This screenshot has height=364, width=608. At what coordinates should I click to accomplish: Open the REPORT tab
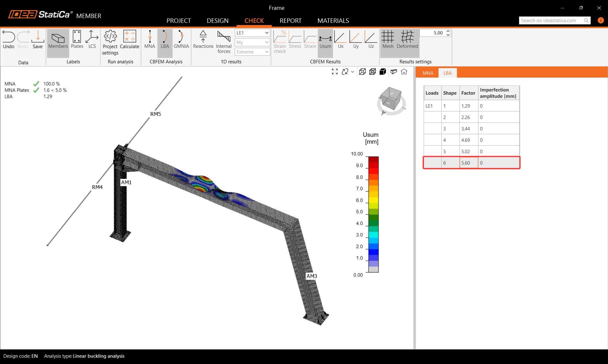pos(291,21)
